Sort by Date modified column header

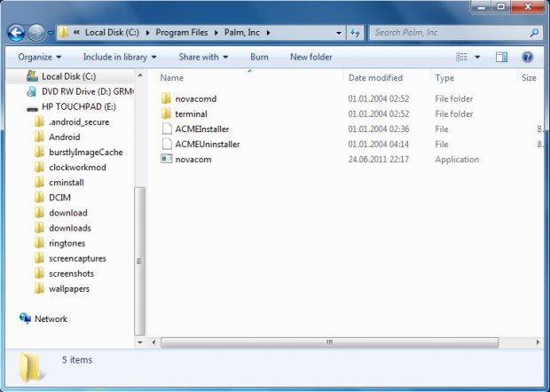375,78
